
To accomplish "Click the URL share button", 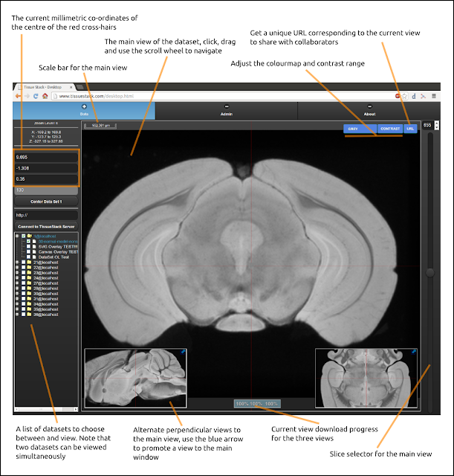I will 410,129.
